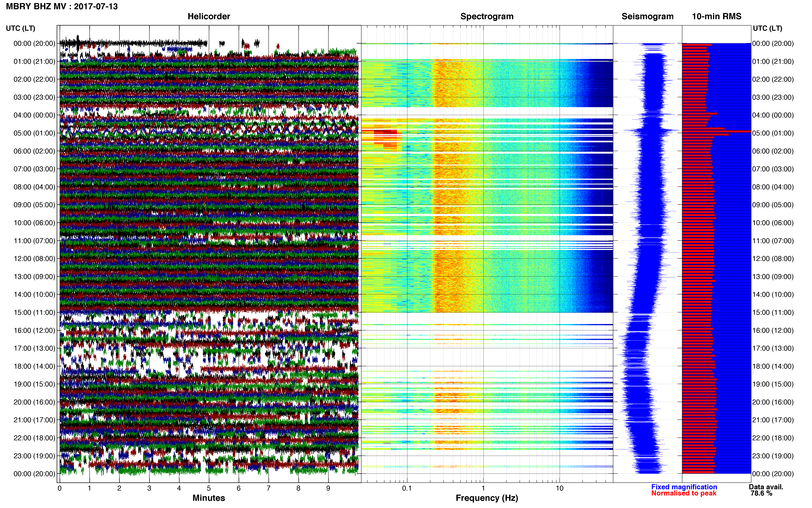
Task: Click the 78.6 % data availability value
Action: pyautogui.click(x=762, y=493)
